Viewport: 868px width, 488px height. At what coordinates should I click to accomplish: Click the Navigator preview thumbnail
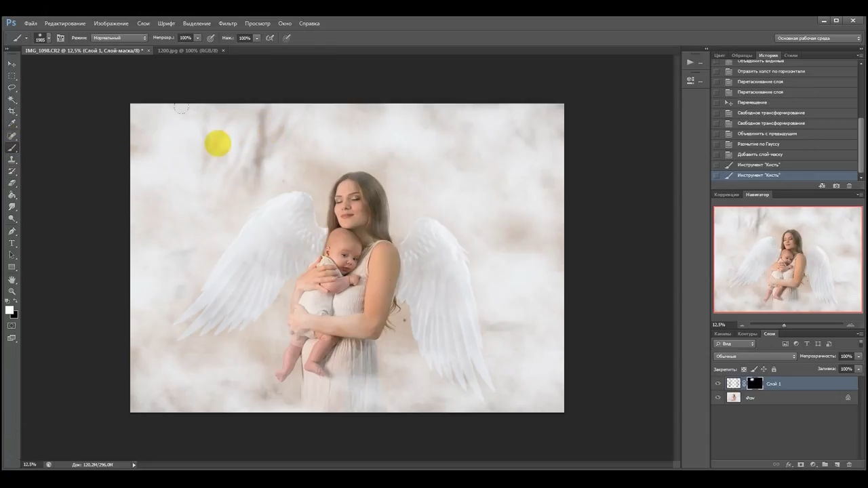[x=788, y=260]
